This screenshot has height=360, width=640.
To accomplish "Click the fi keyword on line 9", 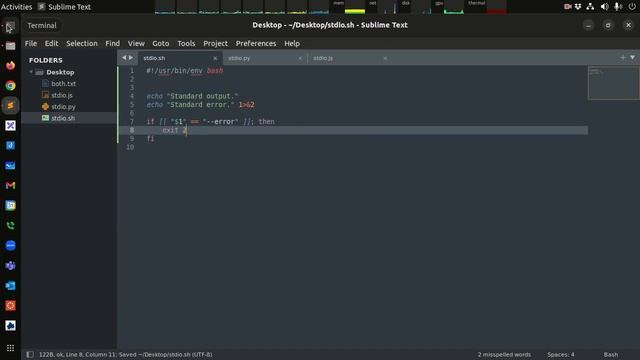I will pos(150,138).
